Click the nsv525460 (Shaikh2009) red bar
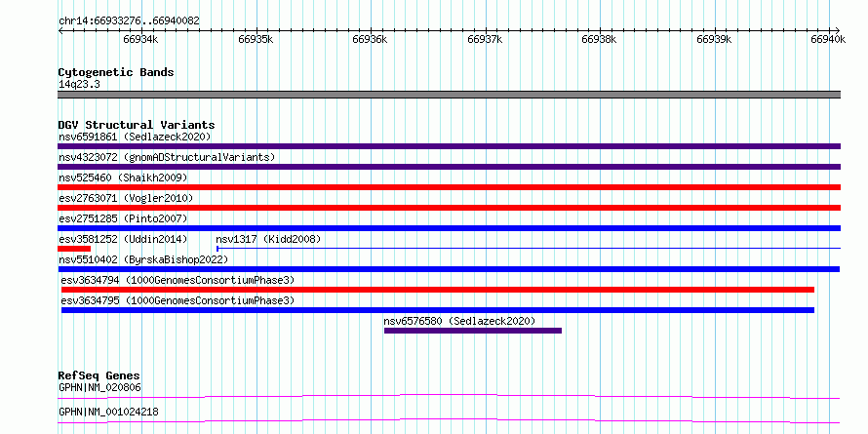This screenshot has height=434, width=868. [x=449, y=187]
